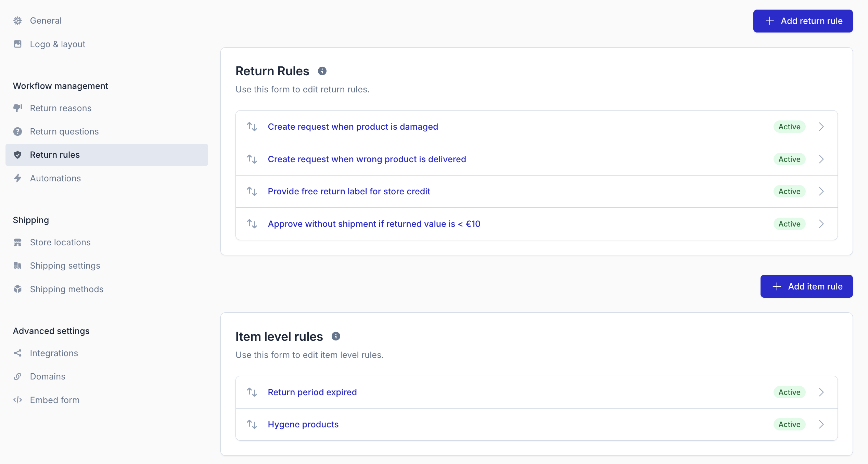This screenshot has height=464, width=868.
Task: Click reorder arrows for Hygene products rule
Action: click(252, 424)
